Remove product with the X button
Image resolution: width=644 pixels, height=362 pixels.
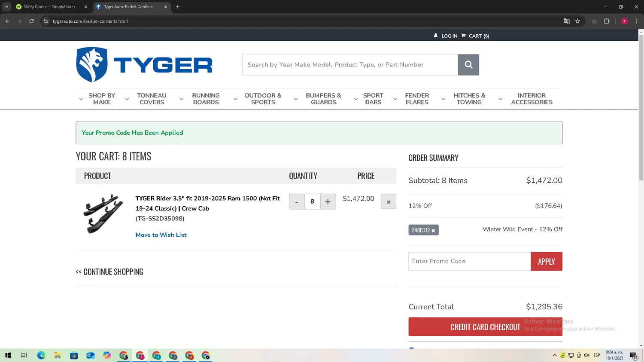[x=389, y=202]
